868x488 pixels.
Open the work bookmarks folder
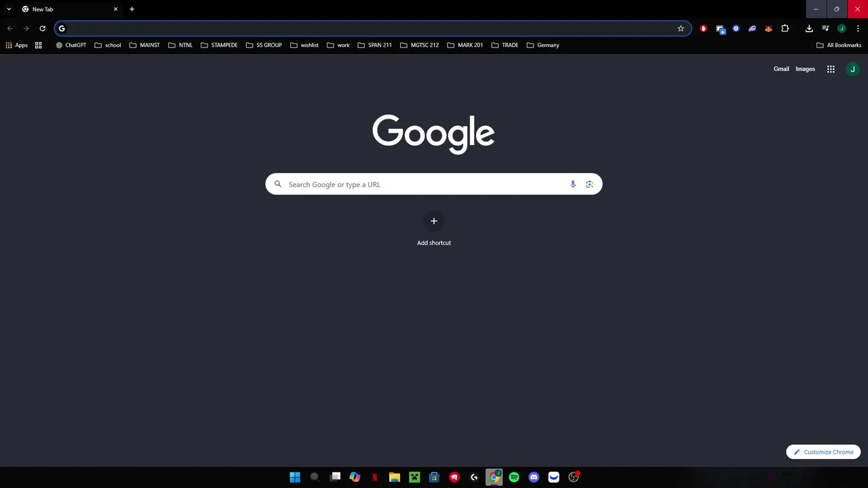point(338,45)
